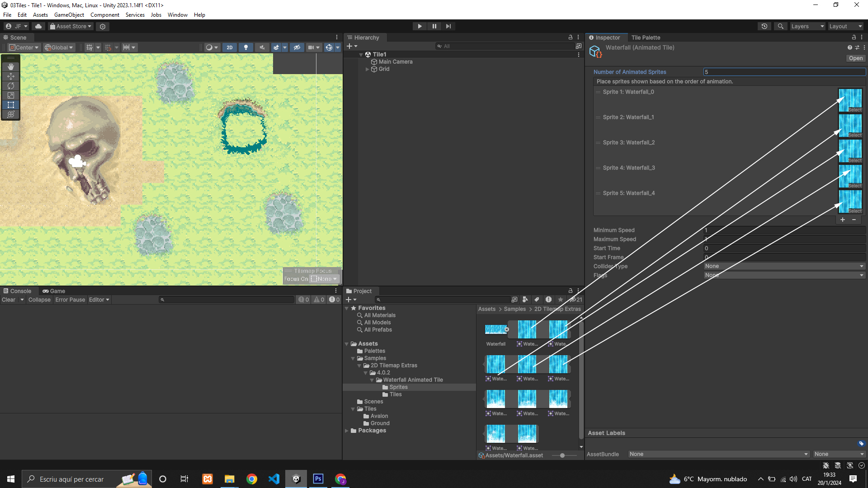Screen dimensions: 868x488
Task: Open the Layers dropdown
Action: click(807, 26)
